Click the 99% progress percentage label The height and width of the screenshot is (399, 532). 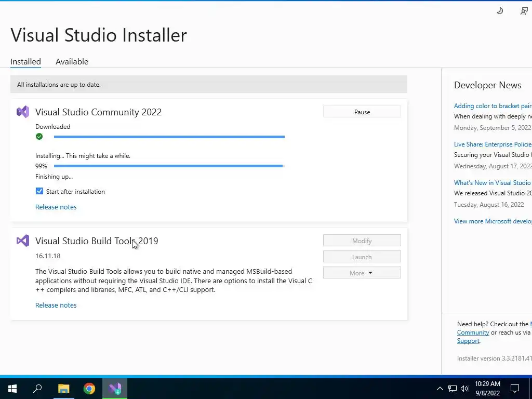point(41,166)
